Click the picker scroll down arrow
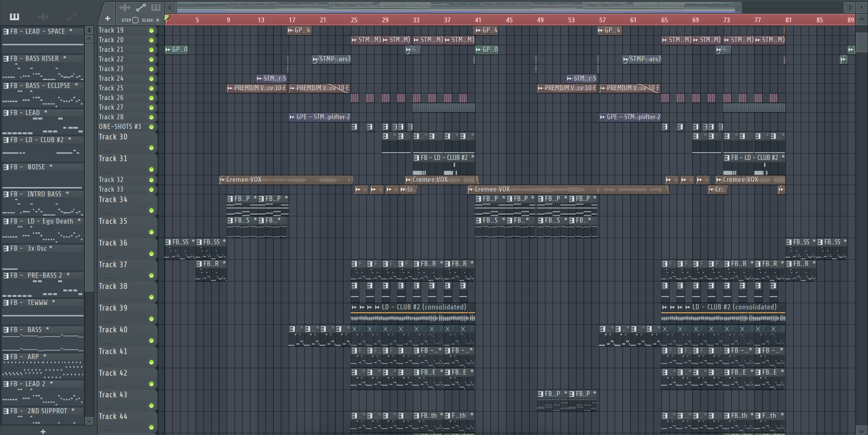This screenshot has height=435, width=868. [89, 421]
